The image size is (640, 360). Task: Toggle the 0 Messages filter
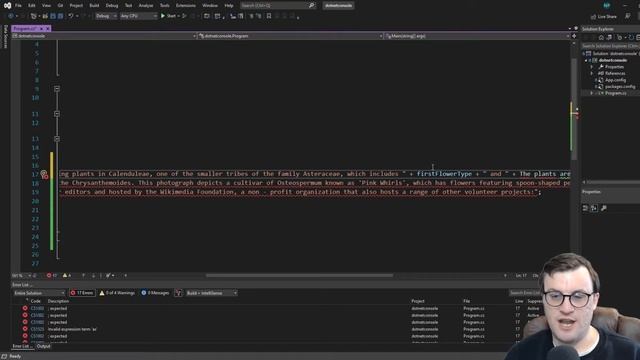click(155, 293)
